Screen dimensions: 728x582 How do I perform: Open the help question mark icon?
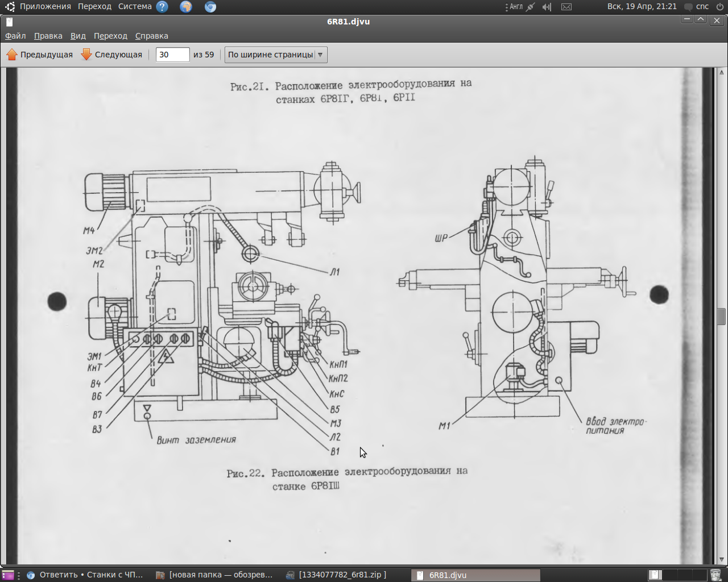point(162,7)
